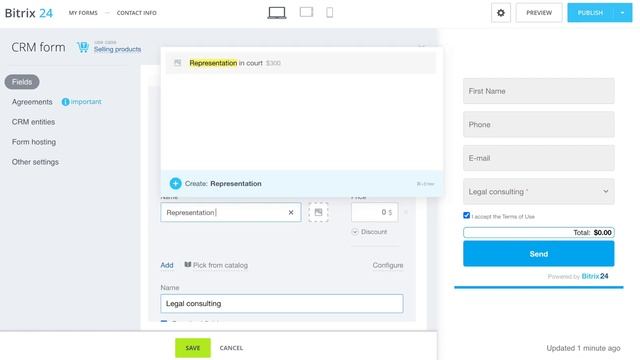Click the Add link
Screen dimensions: 640x360
(167, 265)
